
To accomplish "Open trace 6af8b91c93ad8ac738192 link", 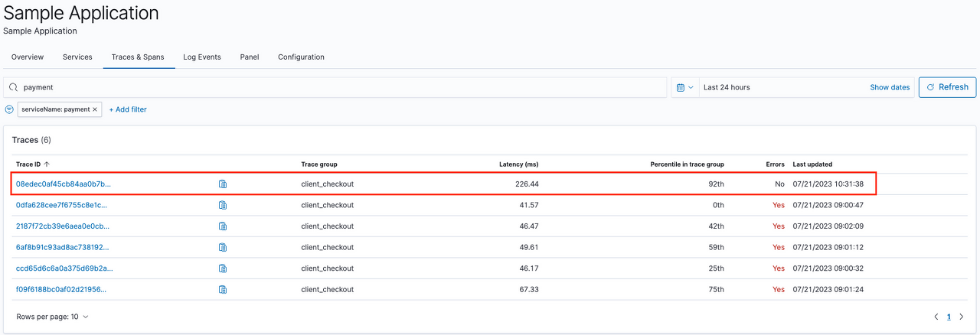I will coord(63,247).
